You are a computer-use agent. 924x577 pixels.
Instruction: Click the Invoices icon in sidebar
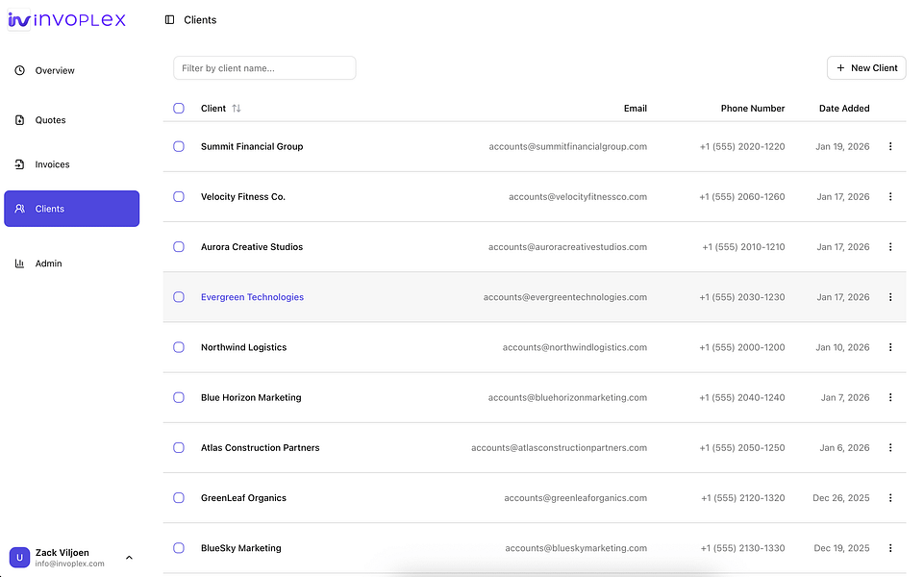[20, 164]
